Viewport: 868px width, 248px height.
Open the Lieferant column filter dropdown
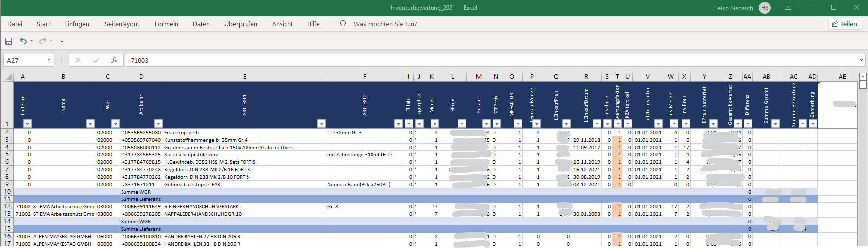[x=27, y=124]
